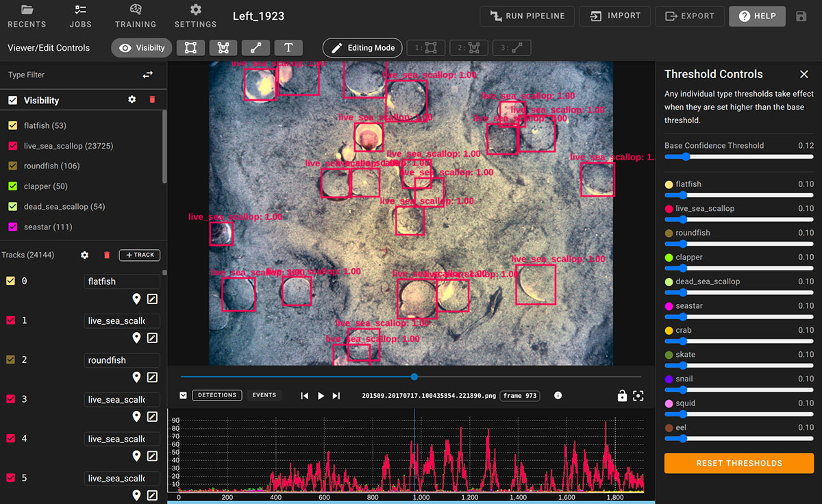Select the bounding box annotation tool
Image resolution: width=822 pixels, height=504 pixels.
[x=190, y=47]
